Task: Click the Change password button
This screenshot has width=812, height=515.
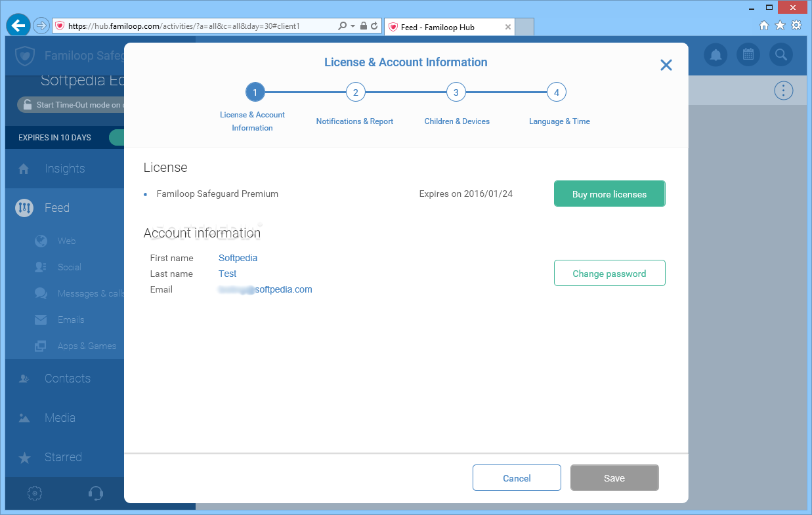Action: pos(609,274)
